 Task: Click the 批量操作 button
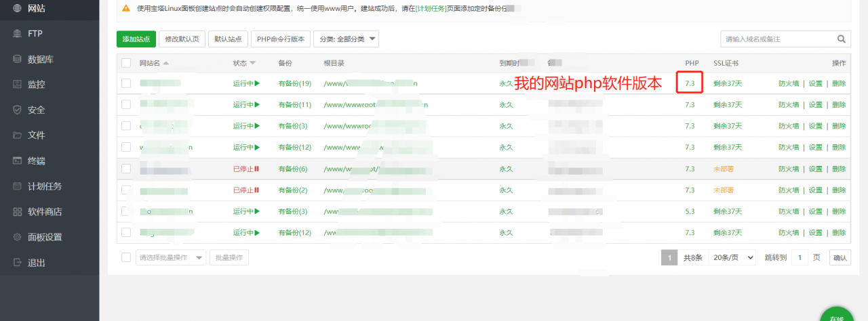(229, 257)
